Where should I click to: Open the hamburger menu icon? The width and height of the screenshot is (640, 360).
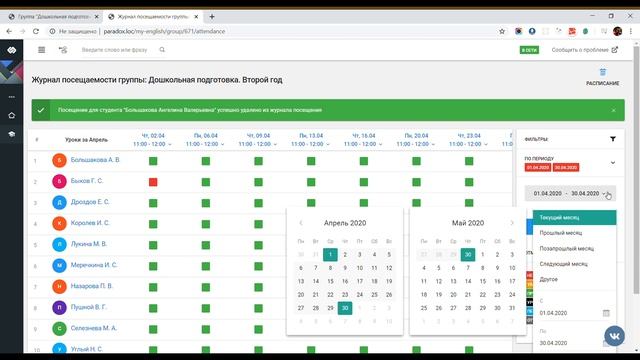point(42,50)
